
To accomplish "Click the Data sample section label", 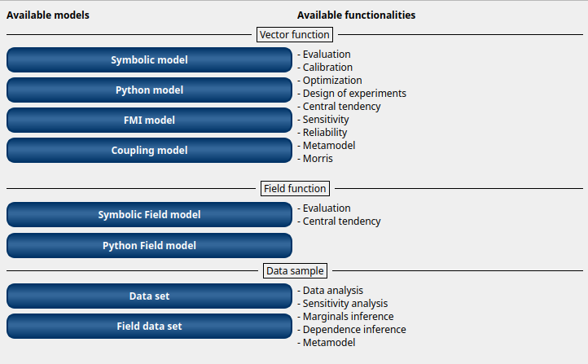I will coord(295,270).
